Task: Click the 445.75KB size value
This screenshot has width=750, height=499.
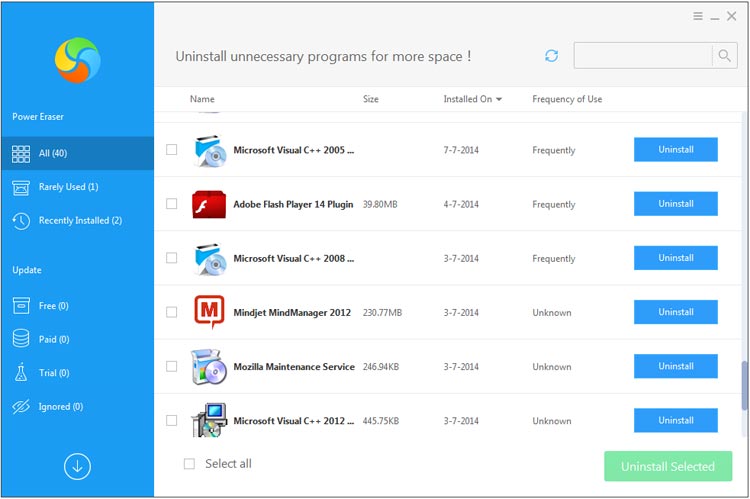Action: (381, 421)
